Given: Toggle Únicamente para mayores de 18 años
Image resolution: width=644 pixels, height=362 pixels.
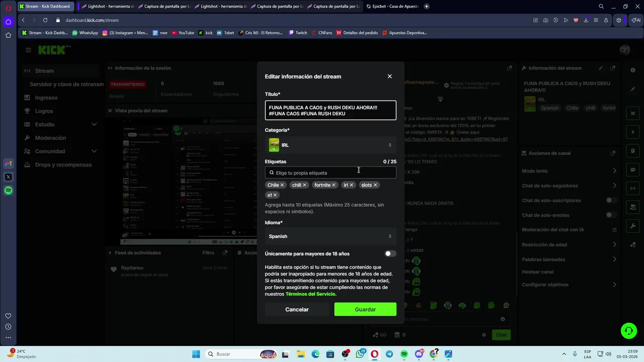Looking at the screenshot, I should click(390, 254).
